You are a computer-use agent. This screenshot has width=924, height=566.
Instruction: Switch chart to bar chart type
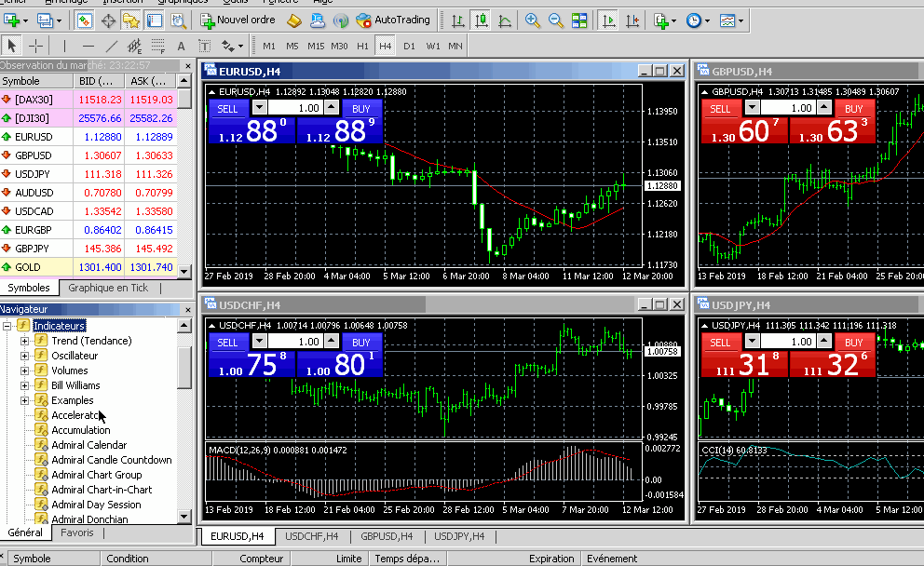pos(458,20)
